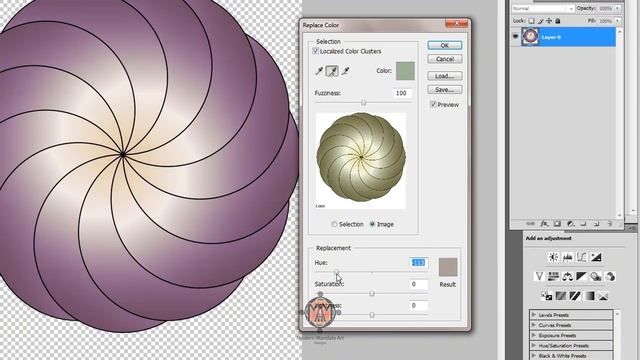
Task: Toggle the Preview checkbox
Action: coord(433,104)
